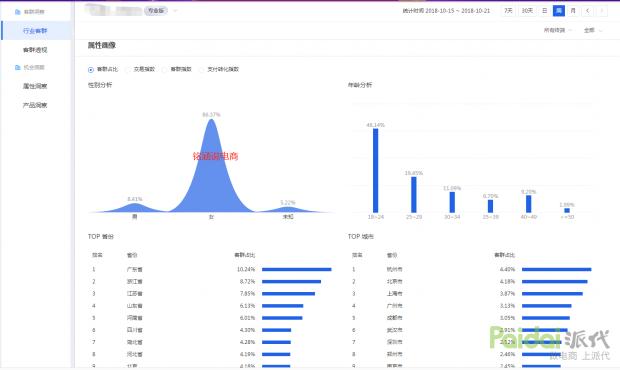The image size is (620, 370).
Task: Click the 浙江省 row in TOP provinces
Action: pos(210,282)
